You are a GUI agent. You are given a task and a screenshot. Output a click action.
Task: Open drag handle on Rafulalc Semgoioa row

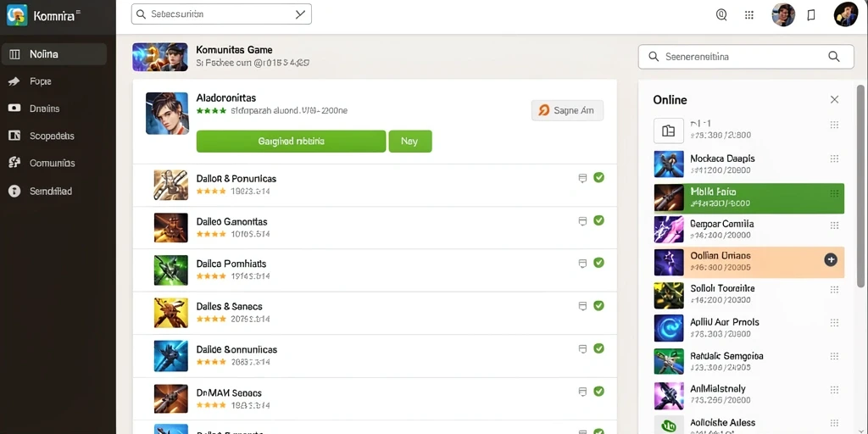point(834,356)
